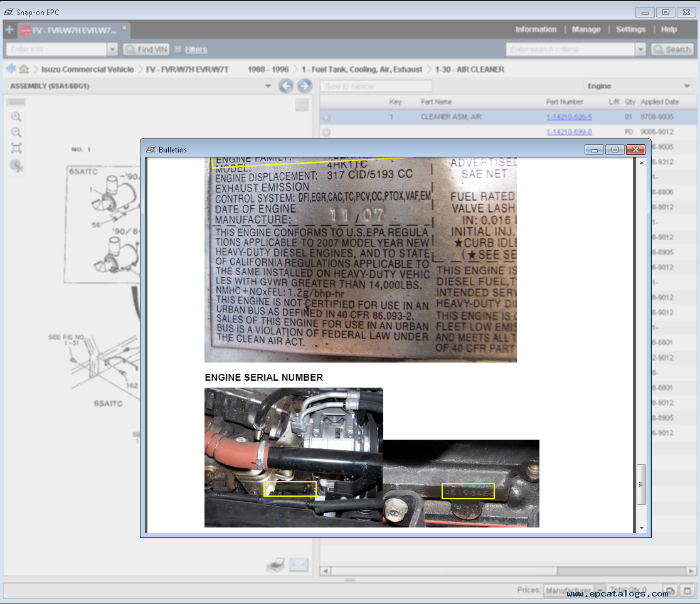700x604 pixels.
Task: Show next assembly with right arrow button
Action: click(x=304, y=86)
